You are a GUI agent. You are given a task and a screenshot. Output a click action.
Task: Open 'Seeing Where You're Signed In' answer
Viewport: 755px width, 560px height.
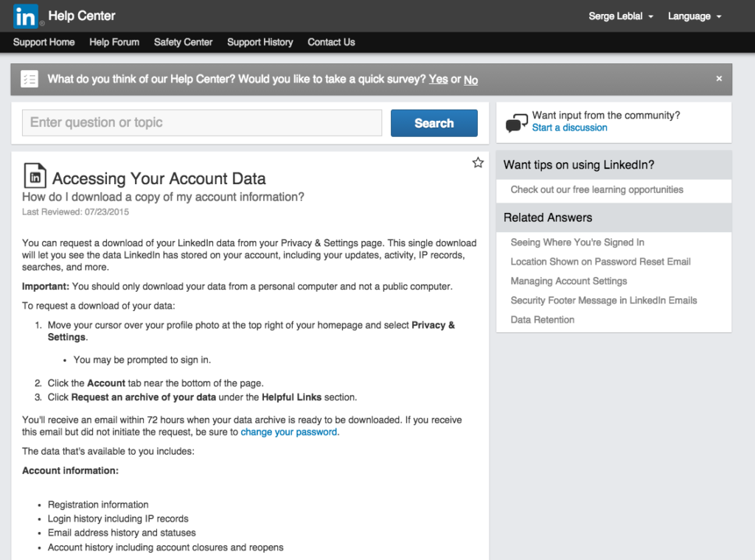[x=577, y=242]
